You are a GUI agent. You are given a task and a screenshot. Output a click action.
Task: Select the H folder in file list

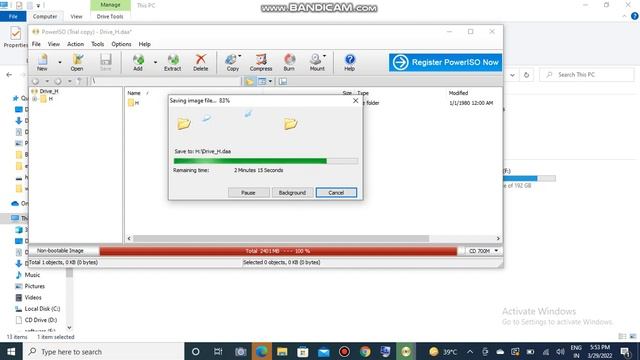133,103
